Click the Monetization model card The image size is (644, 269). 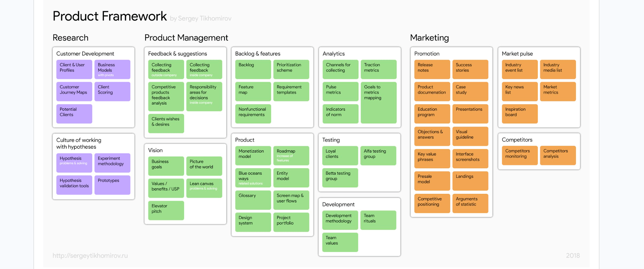[x=253, y=156]
